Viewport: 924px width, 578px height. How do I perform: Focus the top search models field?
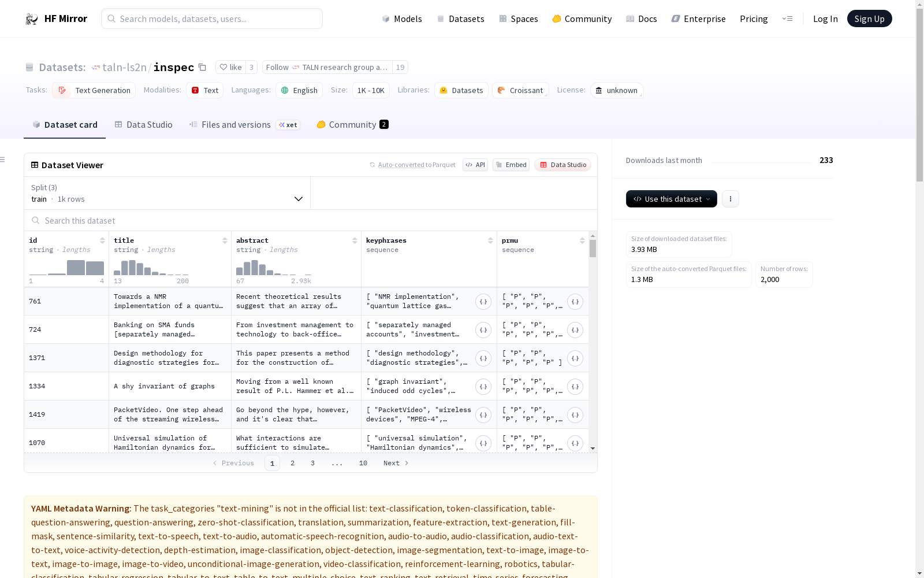(212, 18)
